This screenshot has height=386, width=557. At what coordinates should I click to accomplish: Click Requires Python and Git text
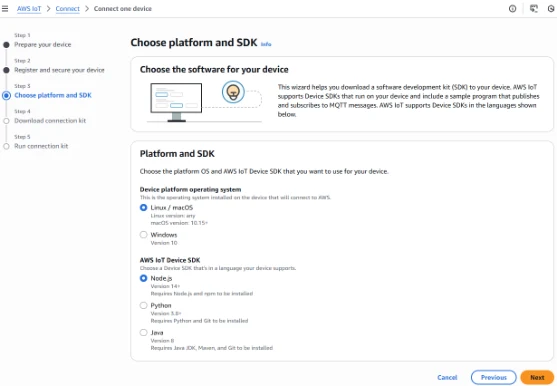[x=199, y=321]
